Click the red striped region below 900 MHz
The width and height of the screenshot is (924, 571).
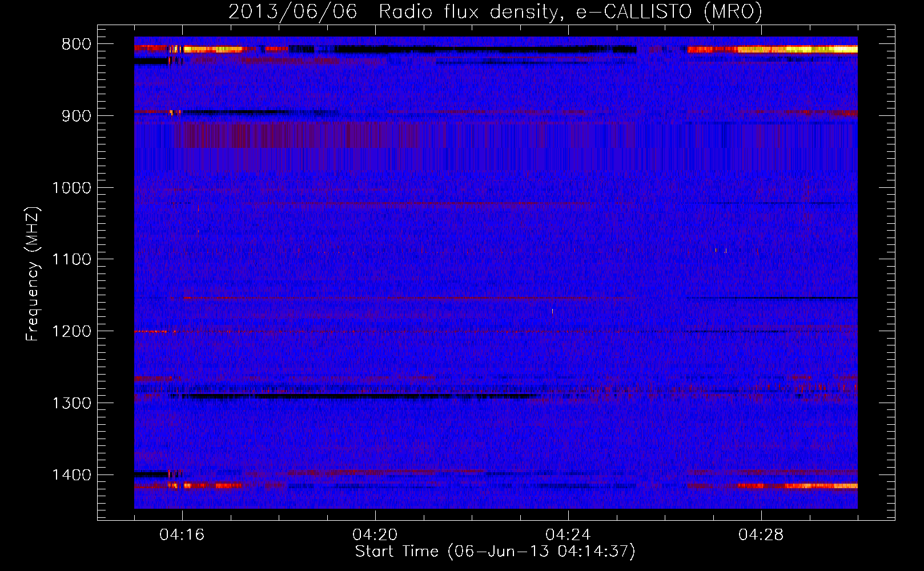point(303,136)
